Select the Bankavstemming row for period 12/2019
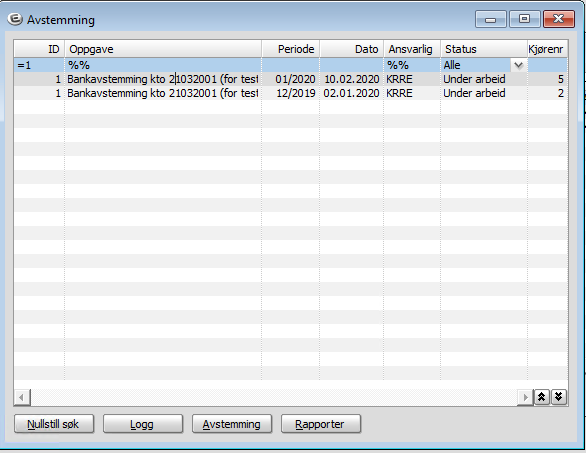The height and width of the screenshot is (453, 586). [290, 93]
